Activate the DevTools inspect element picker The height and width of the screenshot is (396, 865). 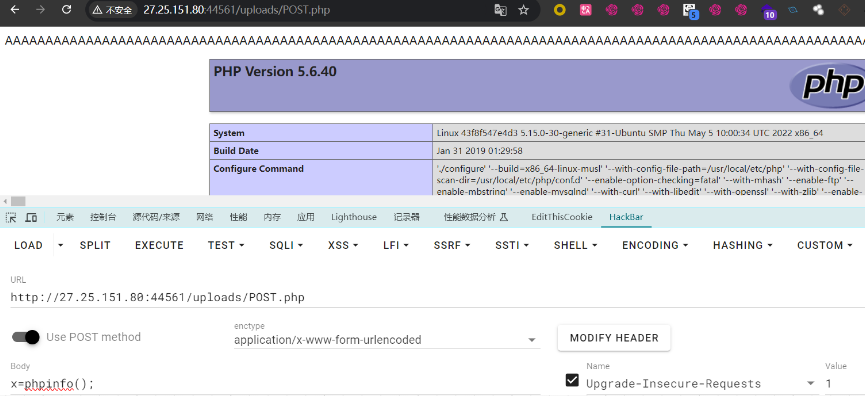[11, 217]
